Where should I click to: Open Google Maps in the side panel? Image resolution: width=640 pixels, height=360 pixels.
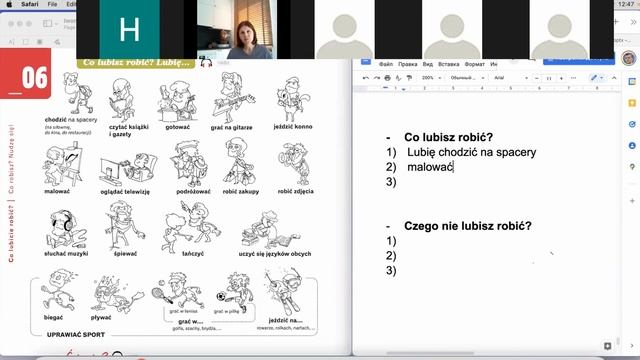(x=632, y=167)
